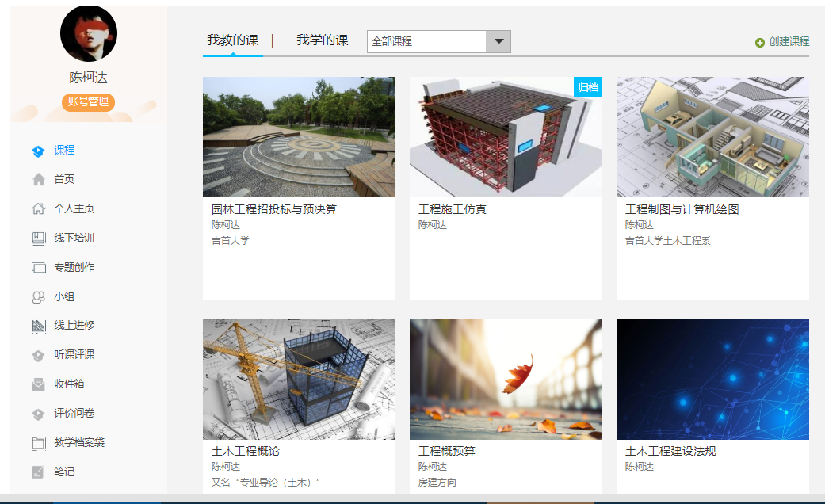Click the 全部课程 combo box field
Screen dimensions: 825x504
pyautogui.click(x=426, y=41)
